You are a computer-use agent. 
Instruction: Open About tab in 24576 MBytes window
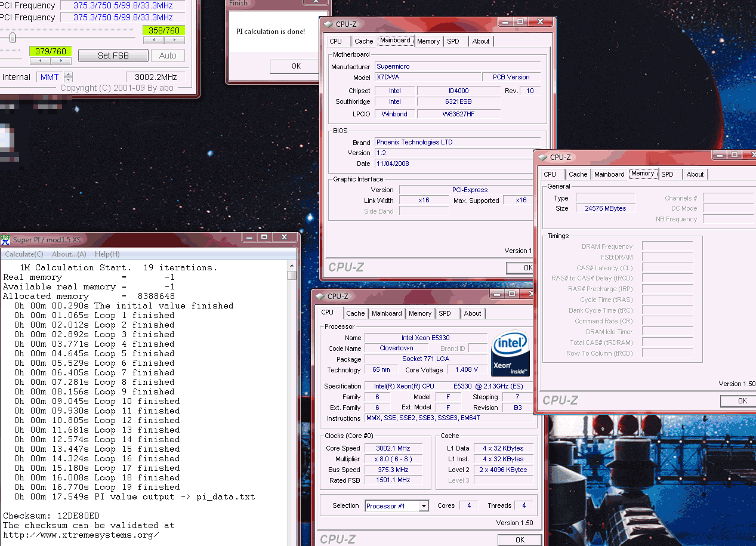pyautogui.click(x=695, y=174)
